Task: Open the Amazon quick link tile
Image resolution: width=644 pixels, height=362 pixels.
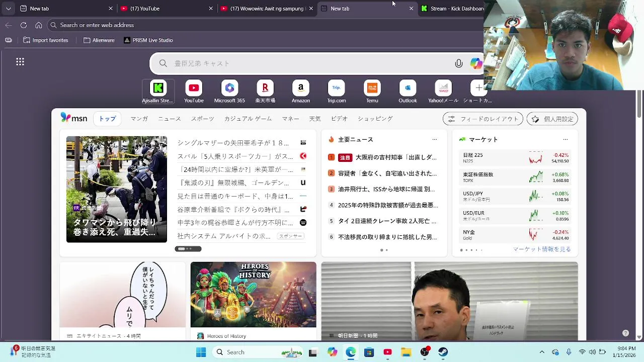Action: click(x=301, y=92)
